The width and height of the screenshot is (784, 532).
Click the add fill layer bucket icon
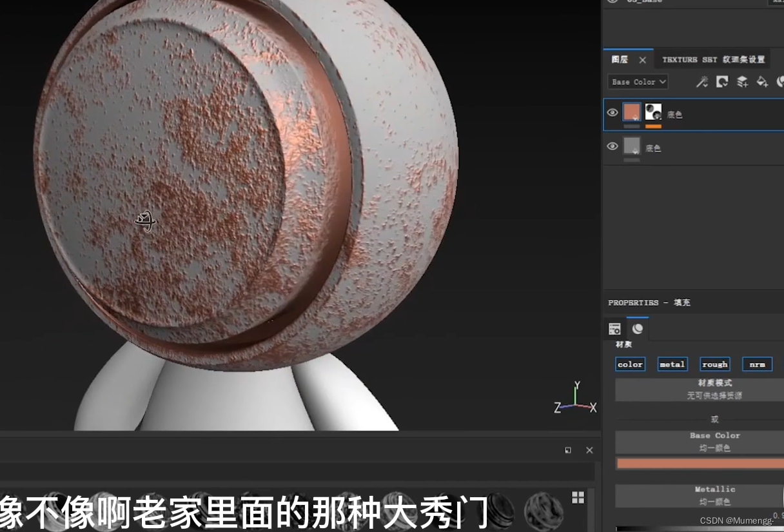pos(762,82)
